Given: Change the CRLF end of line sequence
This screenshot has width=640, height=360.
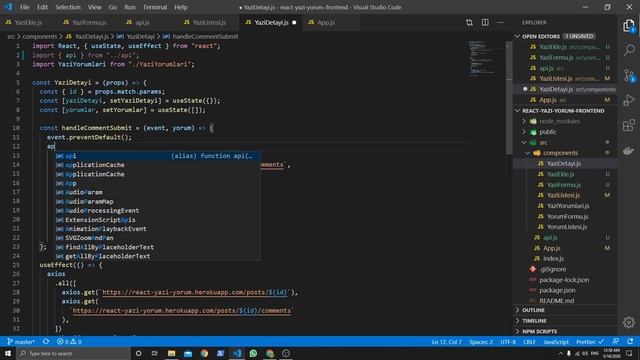Looking at the screenshot, I should tap(529, 342).
